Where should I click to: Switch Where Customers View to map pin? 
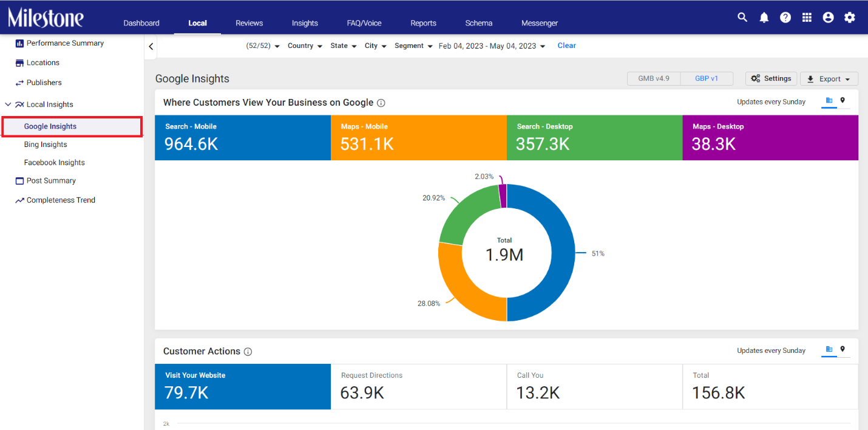(x=843, y=101)
